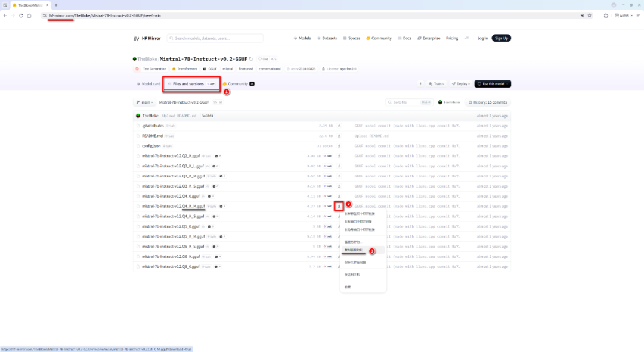644x352 pixels.
Task: Download the Q2_K.gguf file
Action: pyautogui.click(x=339, y=156)
